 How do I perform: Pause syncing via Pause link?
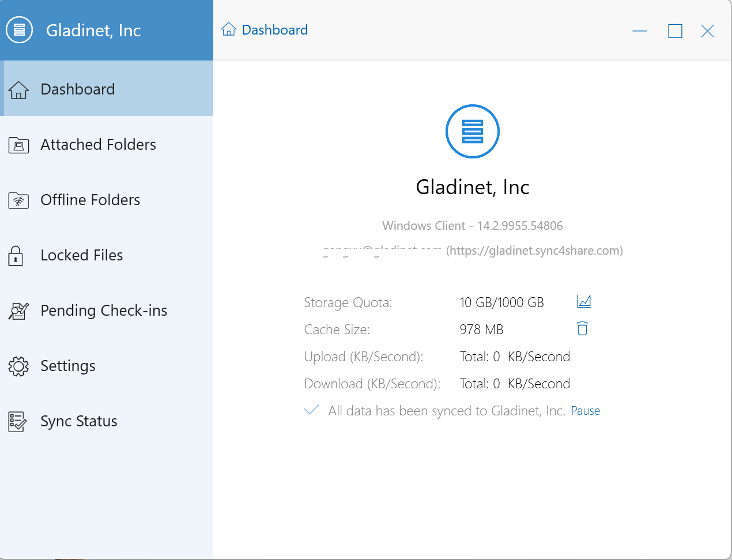point(586,411)
